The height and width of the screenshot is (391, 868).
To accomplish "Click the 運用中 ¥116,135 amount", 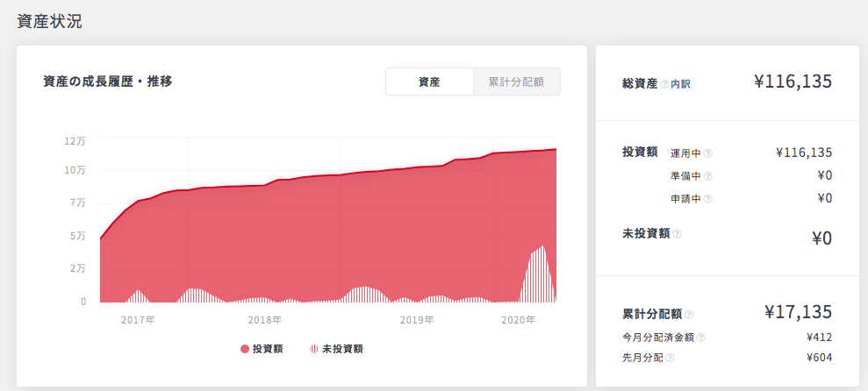I will (804, 153).
